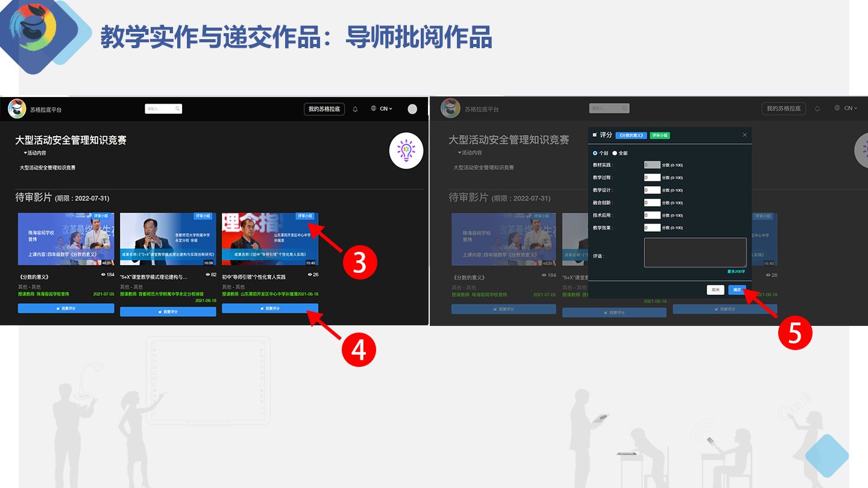Click the 评审小组 tag on third video thumbnail

point(305,216)
